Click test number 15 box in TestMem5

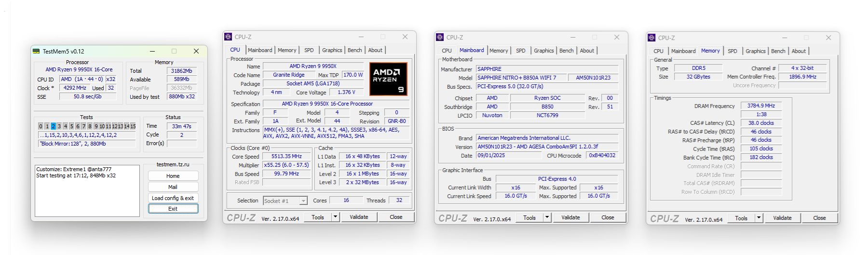click(133, 126)
